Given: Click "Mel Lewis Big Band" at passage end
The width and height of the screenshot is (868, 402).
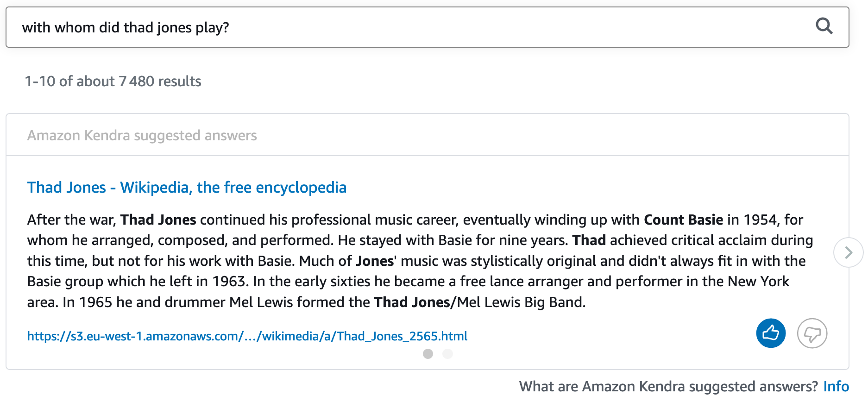Looking at the screenshot, I should tap(521, 302).
